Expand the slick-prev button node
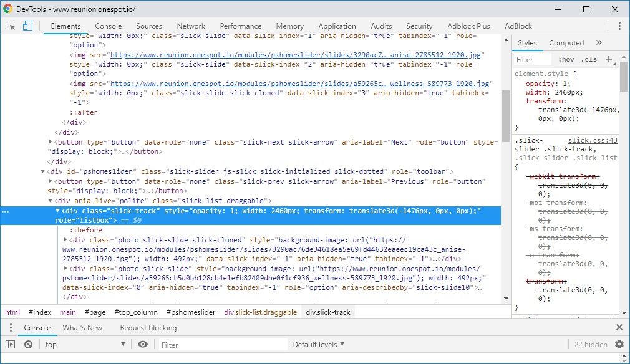 coord(50,181)
